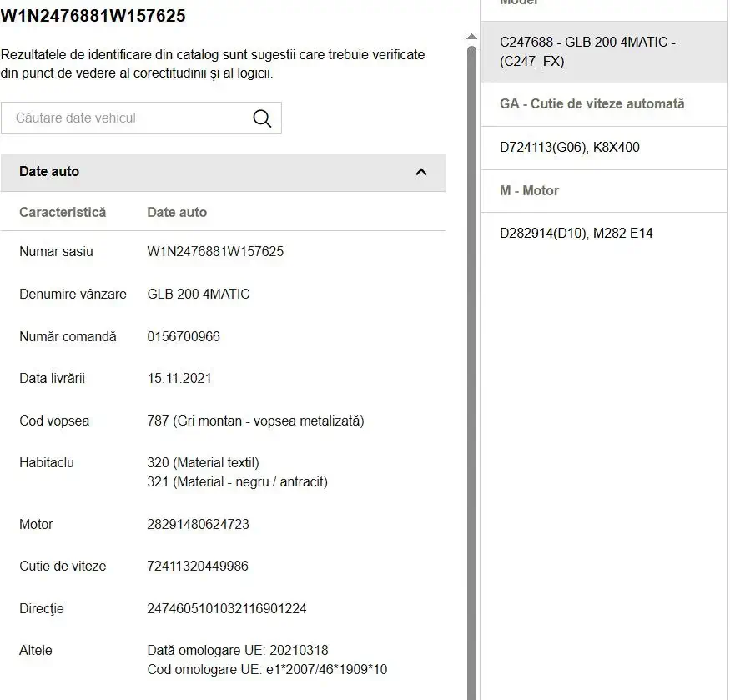730x700 pixels.
Task: Click the GLB 200 4MATIC sales name value
Action: (199, 295)
